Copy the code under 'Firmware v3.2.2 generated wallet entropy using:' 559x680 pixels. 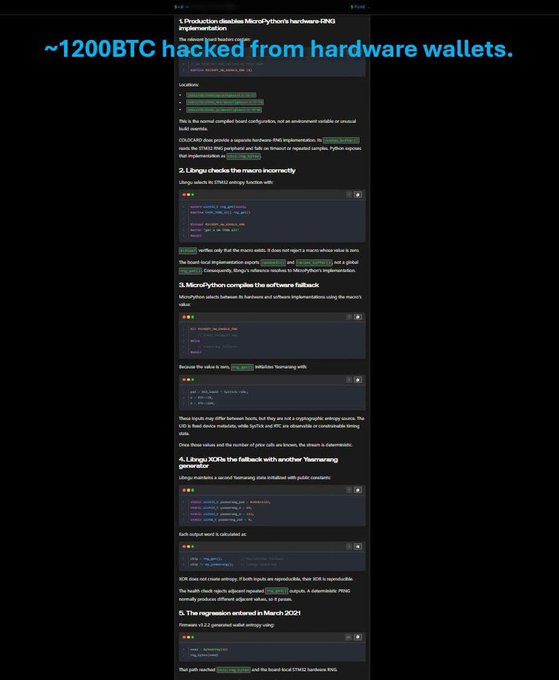358,637
